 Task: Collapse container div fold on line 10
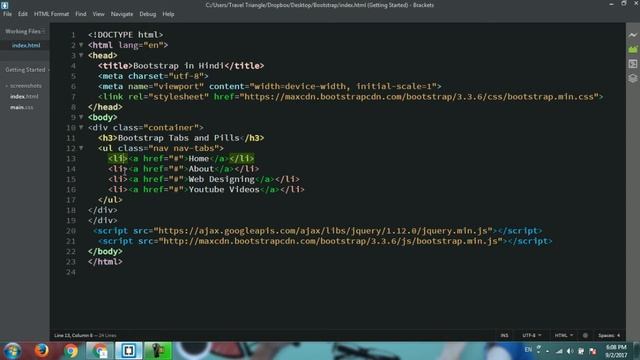tap(81, 127)
